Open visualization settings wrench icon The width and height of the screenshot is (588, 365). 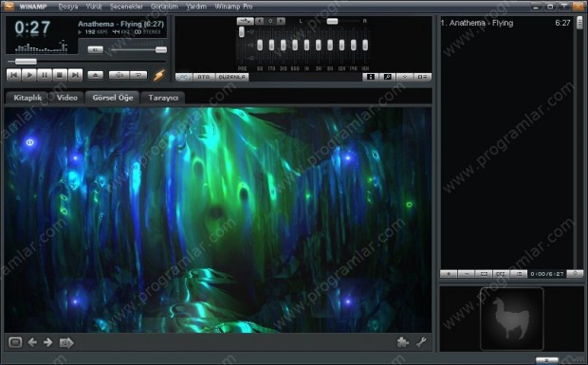point(421,341)
